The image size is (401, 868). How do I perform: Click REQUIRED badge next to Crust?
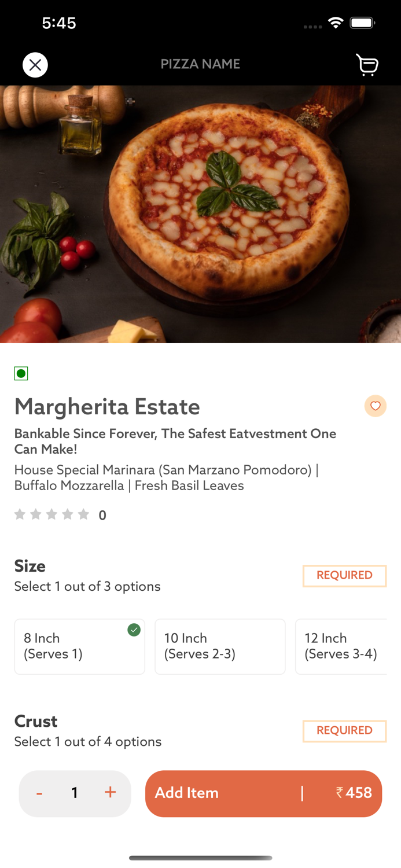pos(344,731)
